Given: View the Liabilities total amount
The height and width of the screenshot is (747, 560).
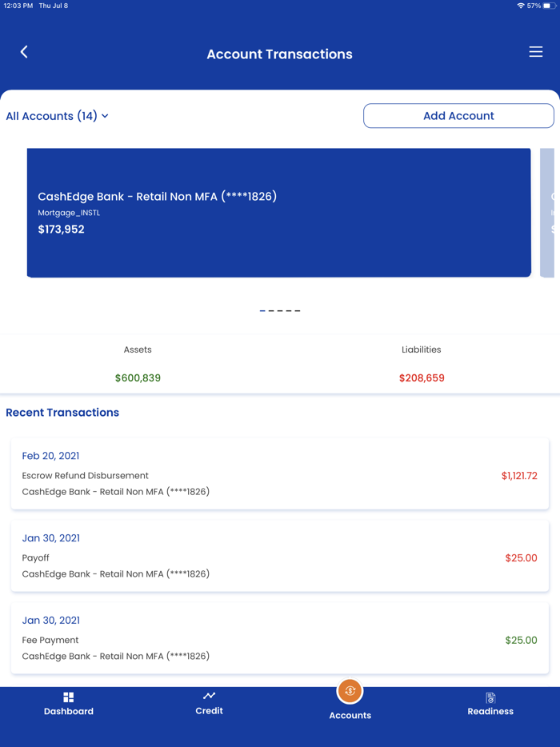Looking at the screenshot, I should pos(422,377).
